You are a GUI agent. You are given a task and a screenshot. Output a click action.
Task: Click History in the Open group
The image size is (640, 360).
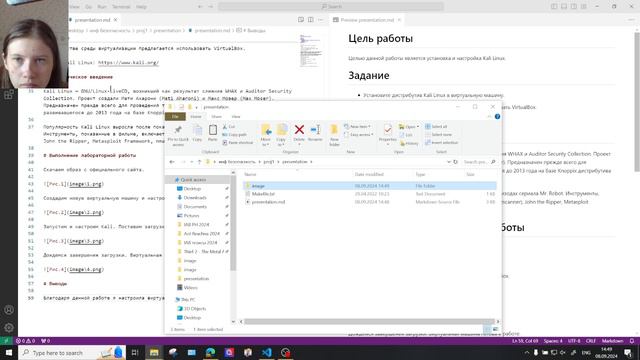point(409,143)
